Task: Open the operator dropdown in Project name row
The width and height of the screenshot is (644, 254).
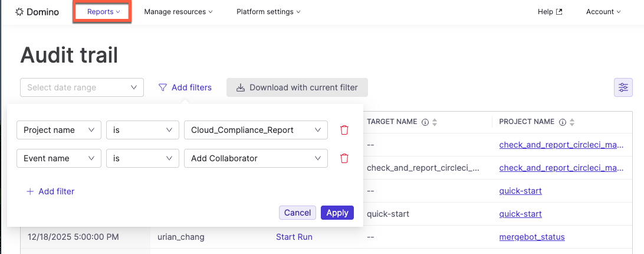Action: tap(143, 130)
